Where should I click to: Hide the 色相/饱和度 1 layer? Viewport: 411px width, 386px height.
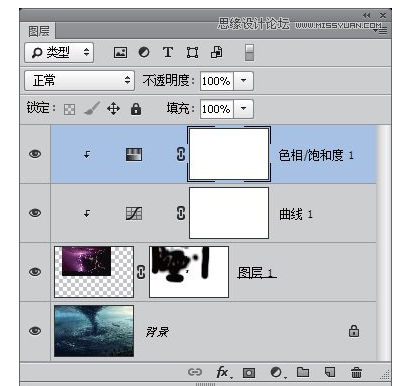tap(35, 154)
